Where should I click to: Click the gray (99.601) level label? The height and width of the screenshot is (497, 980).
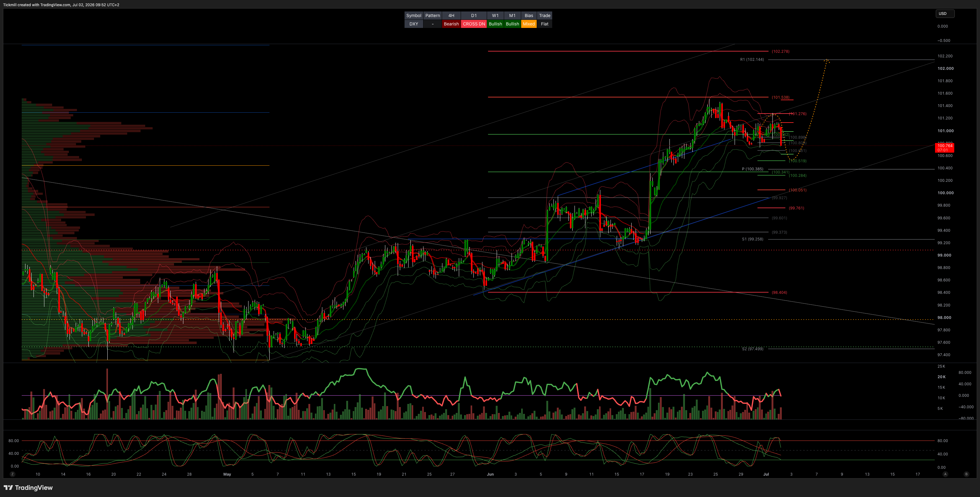tap(779, 218)
